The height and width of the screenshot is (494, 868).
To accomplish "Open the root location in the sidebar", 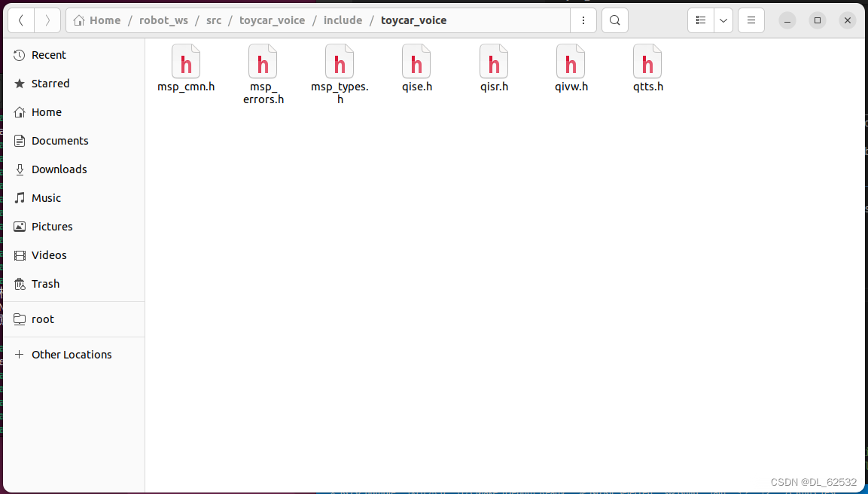I will point(75,319).
